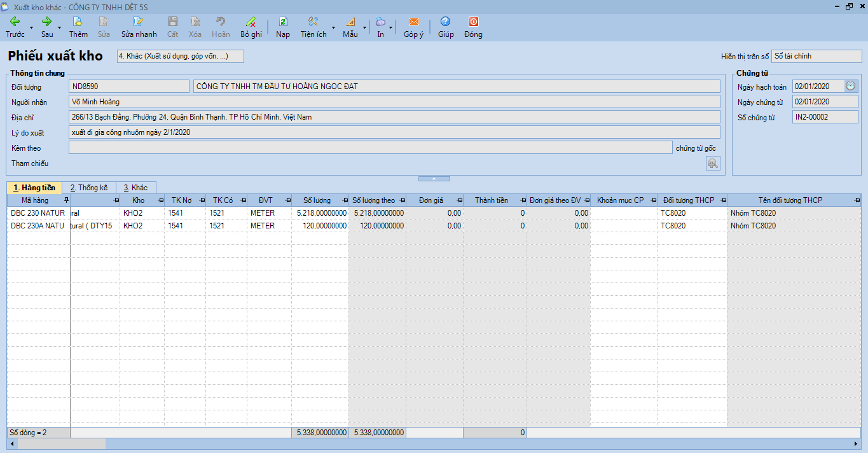
Task: Toggle pin on the ĐVT column
Action: click(287, 200)
